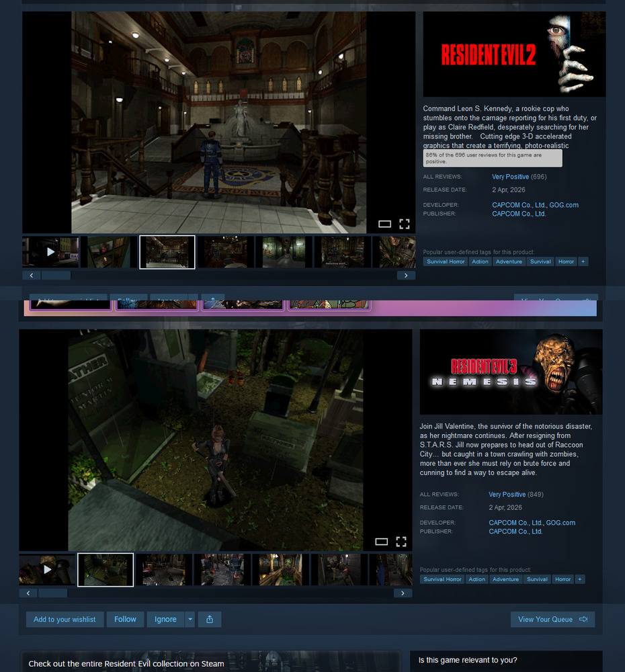The image size is (625, 672).
Task: Click the Resident Evil 3 Nemesis header image
Action: [x=511, y=372]
